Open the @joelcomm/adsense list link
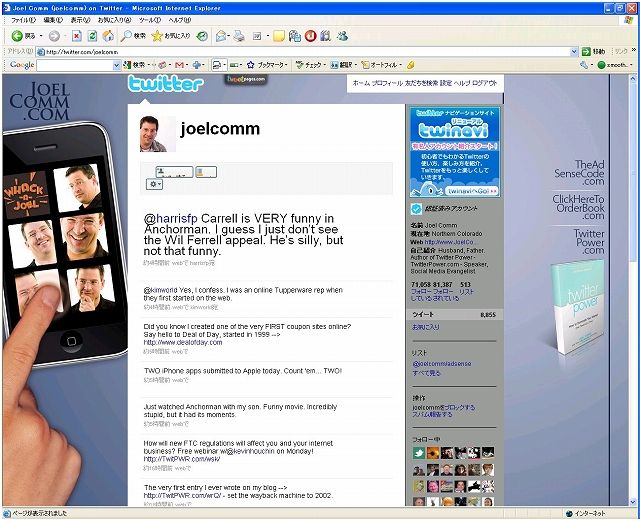 pyautogui.click(x=442, y=363)
